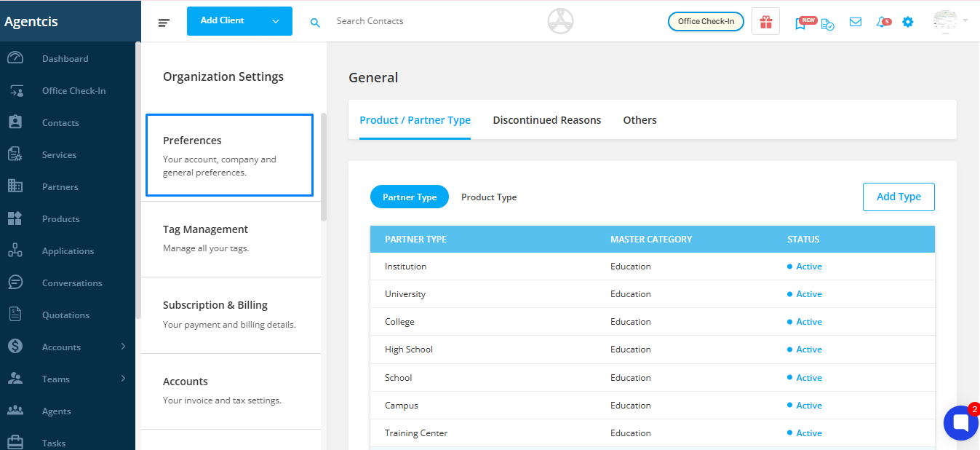Open Products sidebar icon
The image size is (980, 450).
15,218
